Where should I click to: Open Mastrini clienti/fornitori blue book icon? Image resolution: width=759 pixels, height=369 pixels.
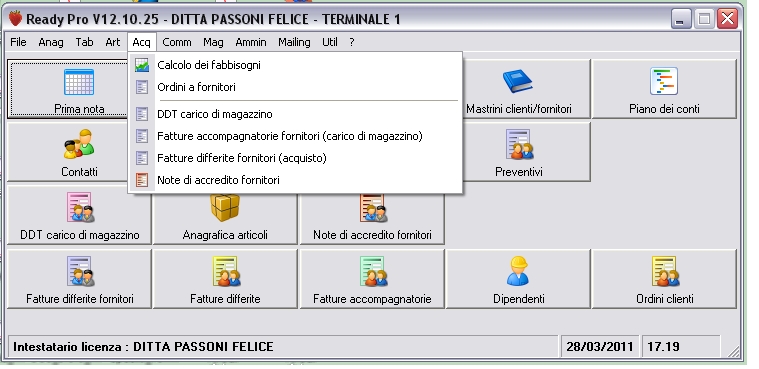click(x=517, y=81)
